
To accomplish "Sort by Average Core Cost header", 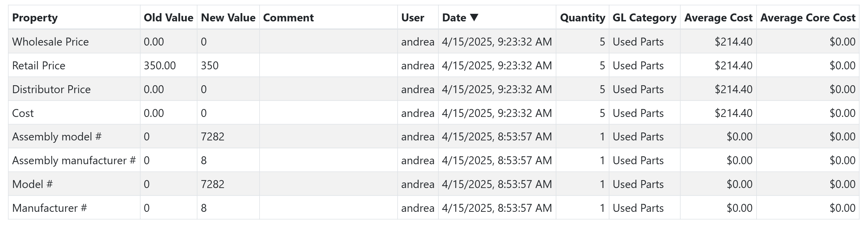I will 808,18.
